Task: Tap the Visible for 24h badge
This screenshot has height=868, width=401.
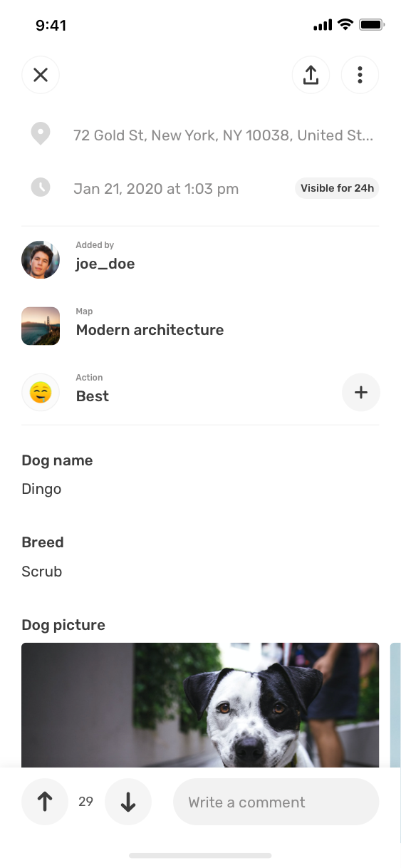Action: point(337,188)
